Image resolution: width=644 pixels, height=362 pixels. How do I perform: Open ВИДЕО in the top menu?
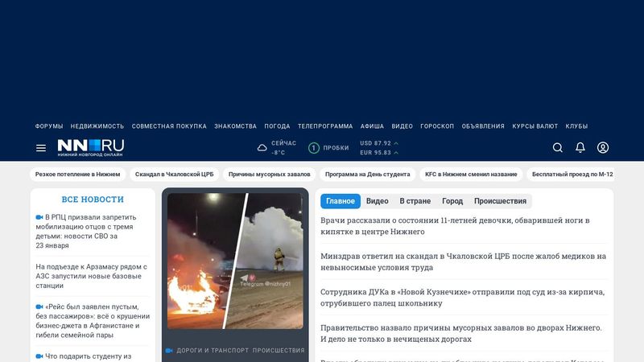[x=402, y=126]
